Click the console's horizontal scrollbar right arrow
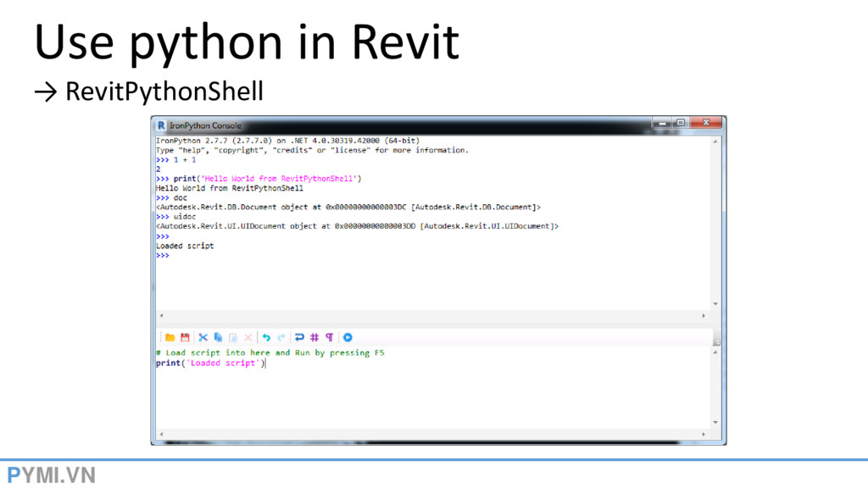 coord(704,315)
